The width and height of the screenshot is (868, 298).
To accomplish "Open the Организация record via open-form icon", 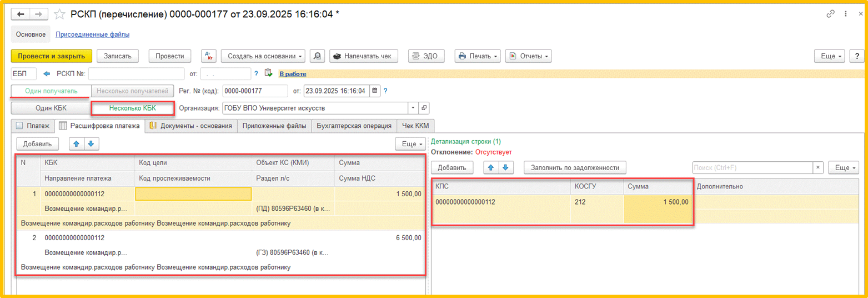I will click(x=424, y=108).
